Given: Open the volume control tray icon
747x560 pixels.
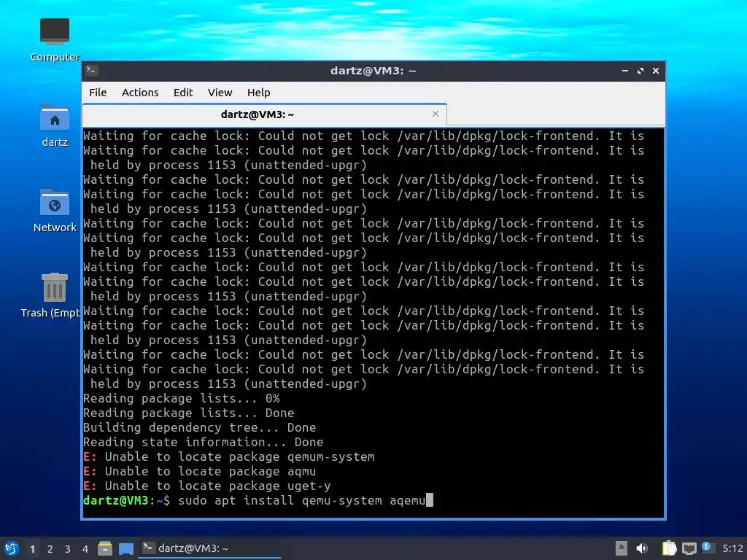Looking at the screenshot, I should click(642, 548).
